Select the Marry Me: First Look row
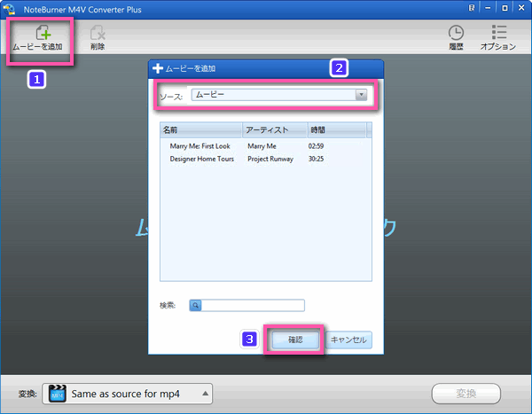 [266, 146]
